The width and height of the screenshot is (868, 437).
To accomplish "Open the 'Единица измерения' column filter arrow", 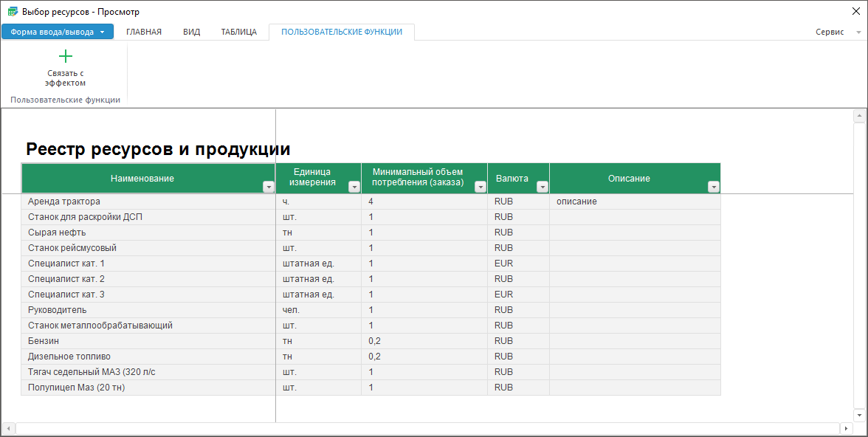I will pos(354,187).
